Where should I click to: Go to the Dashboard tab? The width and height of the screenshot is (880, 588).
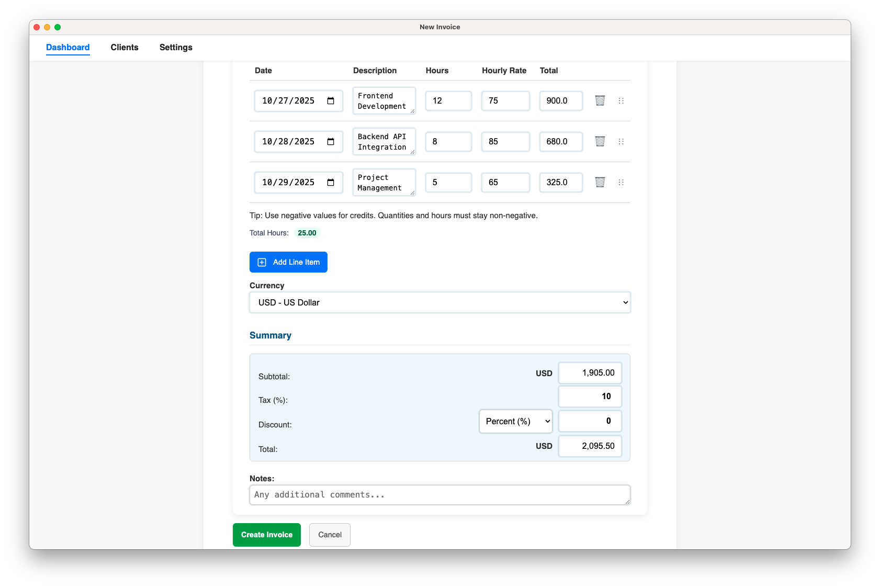click(x=68, y=47)
